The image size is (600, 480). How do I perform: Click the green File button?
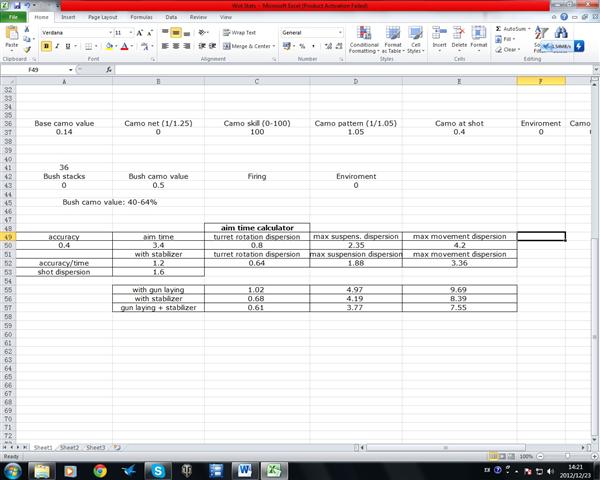pyautogui.click(x=12, y=17)
